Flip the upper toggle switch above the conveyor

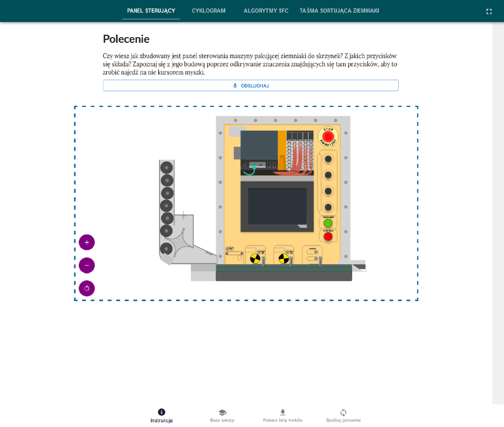click(x=312, y=252)
